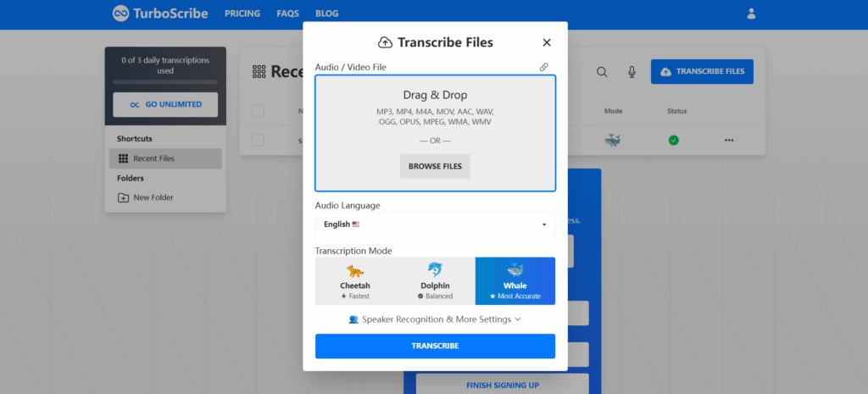This screenshot has height=394, width=868.
Task: Click the TurboScribe brand name text
Action: (170, 14)
